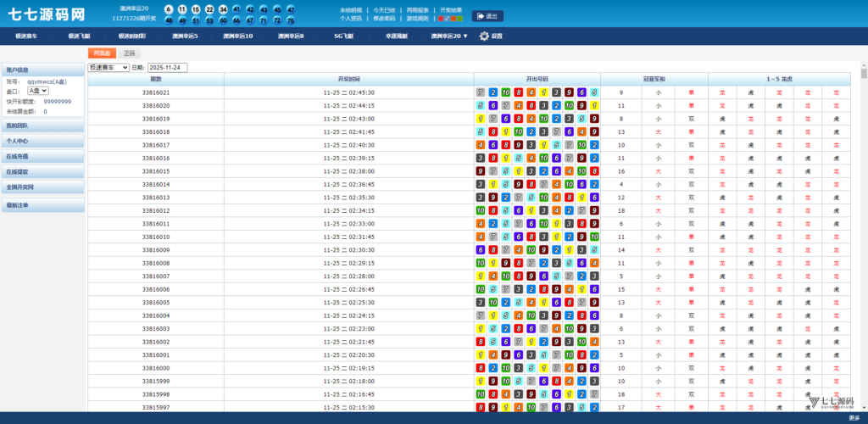
Task: Click the blue ball number 72 in header
Action: click(x=277, y=20)
